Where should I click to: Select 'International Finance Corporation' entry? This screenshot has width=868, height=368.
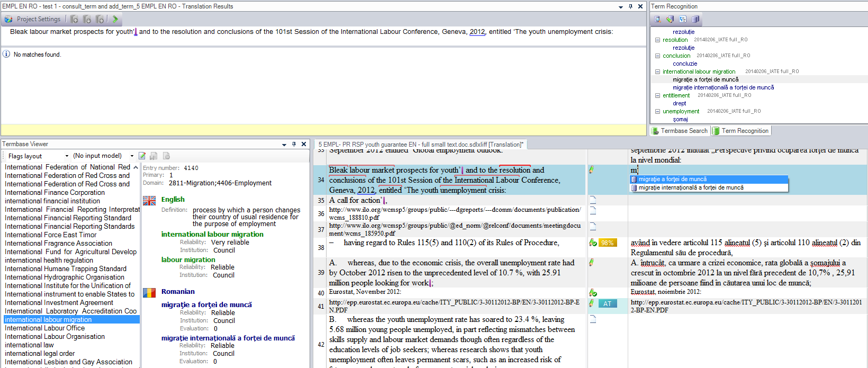55,192
